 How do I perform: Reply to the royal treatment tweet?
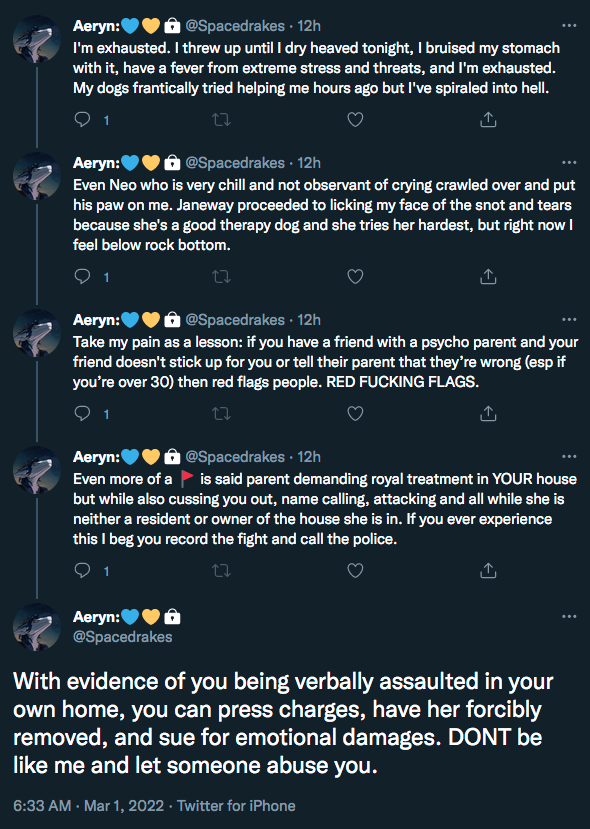(82, 570)
